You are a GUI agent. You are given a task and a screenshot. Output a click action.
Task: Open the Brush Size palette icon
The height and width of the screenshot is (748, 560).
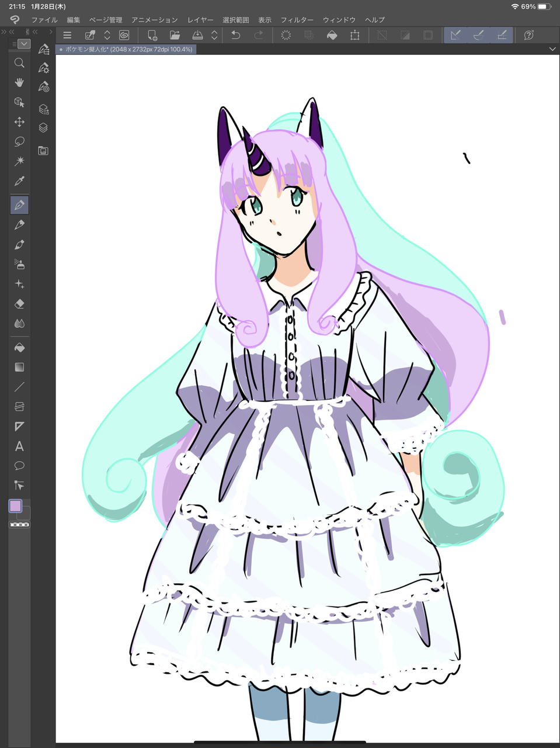pyautogui.click(x=44, y=87)
